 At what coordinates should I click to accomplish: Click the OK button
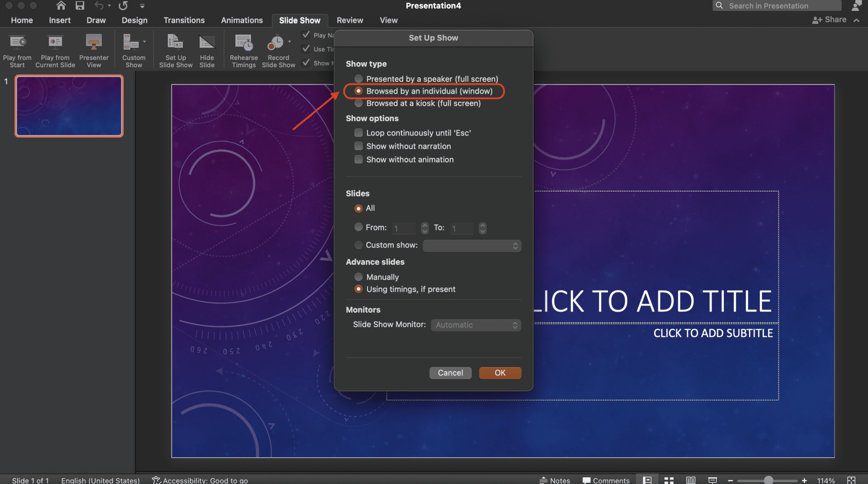pos(500,373)
